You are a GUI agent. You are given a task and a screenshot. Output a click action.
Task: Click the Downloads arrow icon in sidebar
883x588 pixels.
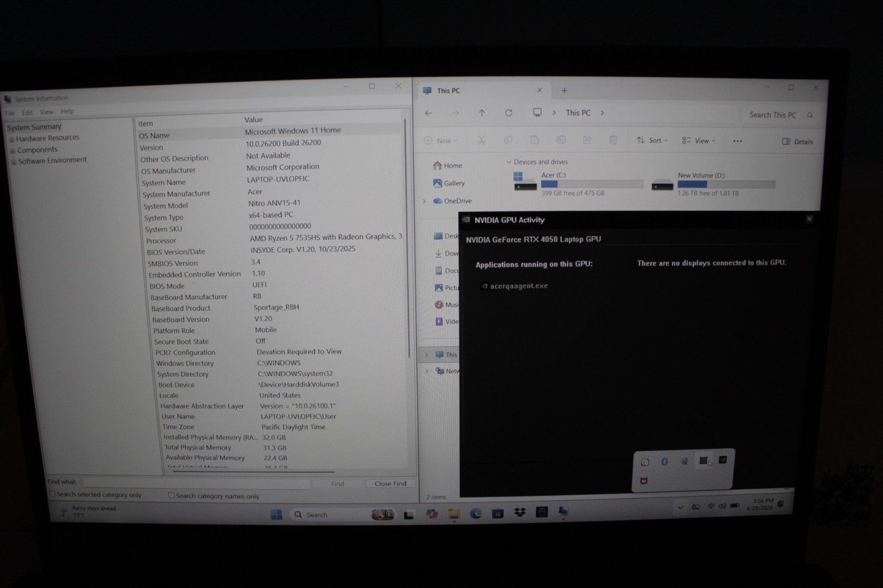tap(438, 253)
